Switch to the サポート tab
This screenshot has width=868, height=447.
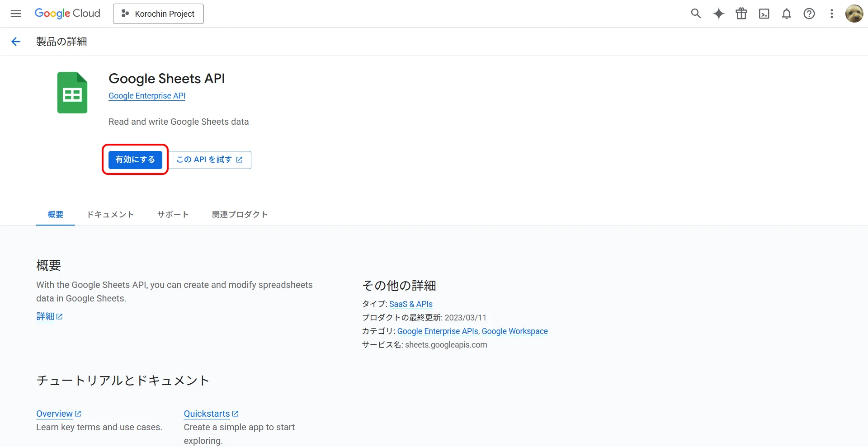173,214
